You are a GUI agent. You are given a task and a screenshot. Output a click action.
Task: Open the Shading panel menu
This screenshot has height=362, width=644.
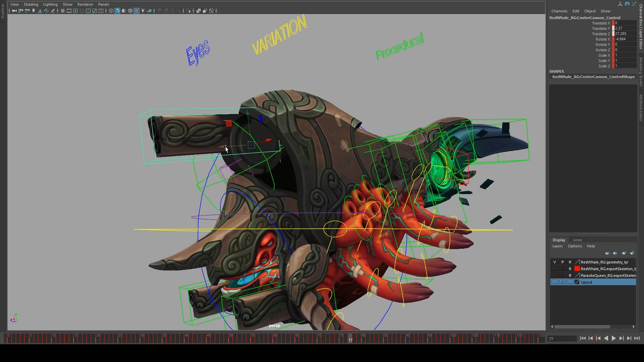coord(31,4)
